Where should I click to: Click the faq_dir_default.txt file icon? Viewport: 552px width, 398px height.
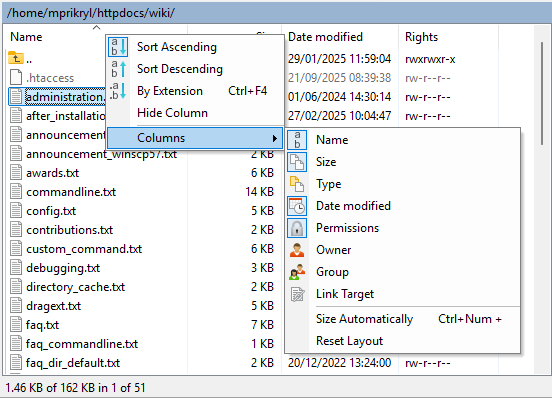tap(16, 362)
